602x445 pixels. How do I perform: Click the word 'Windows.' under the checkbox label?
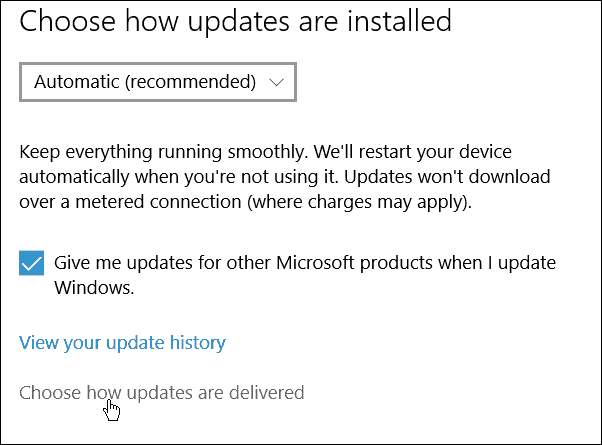coord(94,287)
